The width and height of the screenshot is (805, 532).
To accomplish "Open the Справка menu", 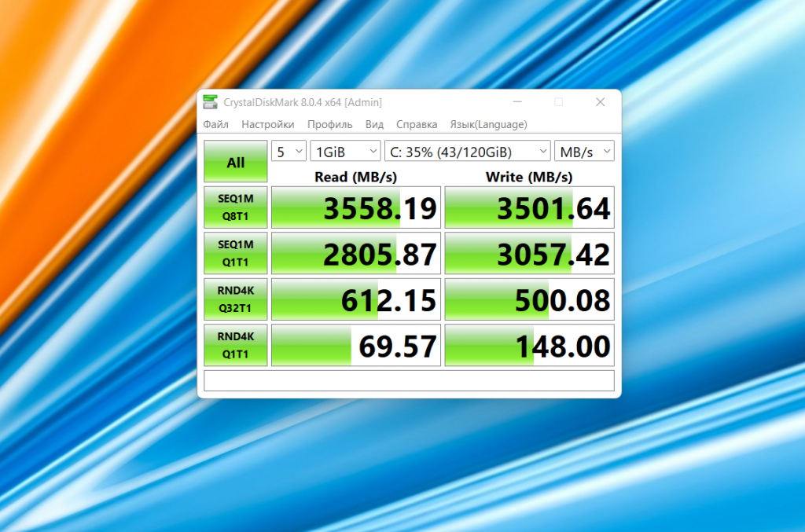I will [417, 125].
